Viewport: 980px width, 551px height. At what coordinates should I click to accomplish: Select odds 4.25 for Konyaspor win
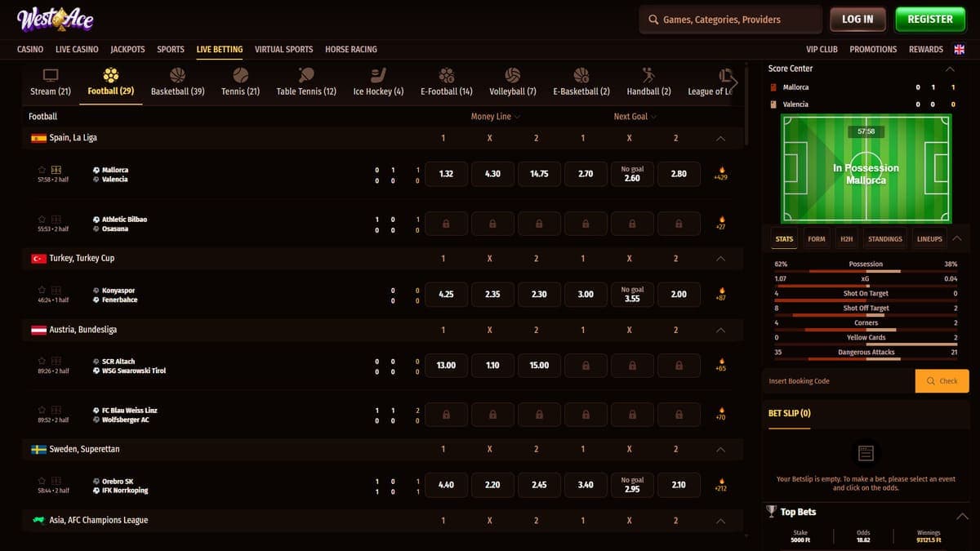(446, 294)
